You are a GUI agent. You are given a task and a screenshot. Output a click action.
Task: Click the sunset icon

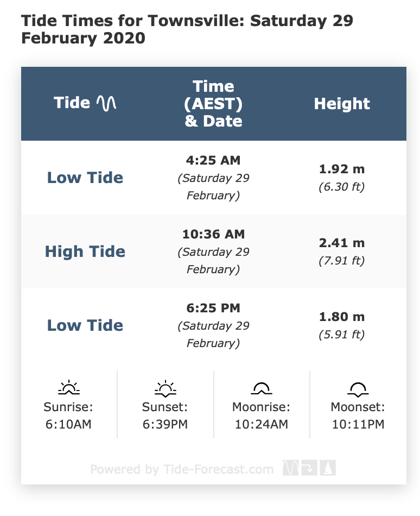point(165,388)
